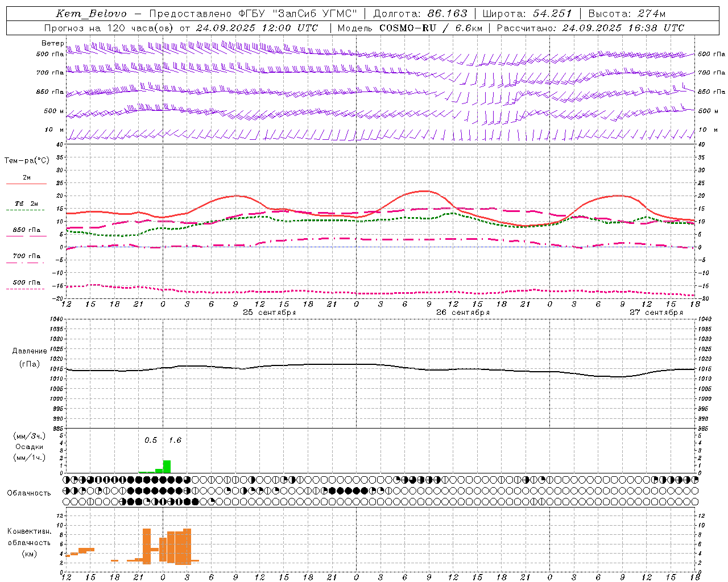Click the (мм/1ч.) precipitation unit label
Image resolution: width=728 pixels, height=582 pixels.
click(29, 458)
